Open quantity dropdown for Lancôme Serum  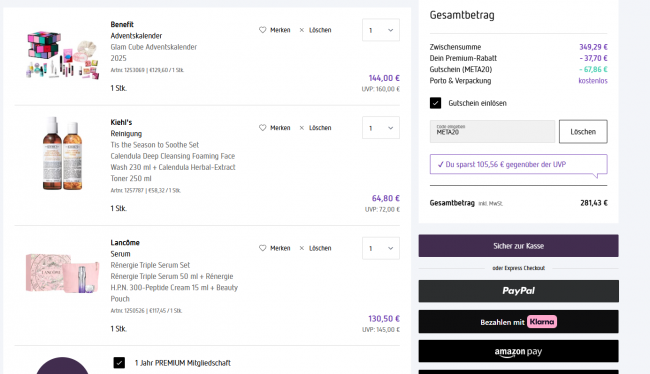point(381,248)
